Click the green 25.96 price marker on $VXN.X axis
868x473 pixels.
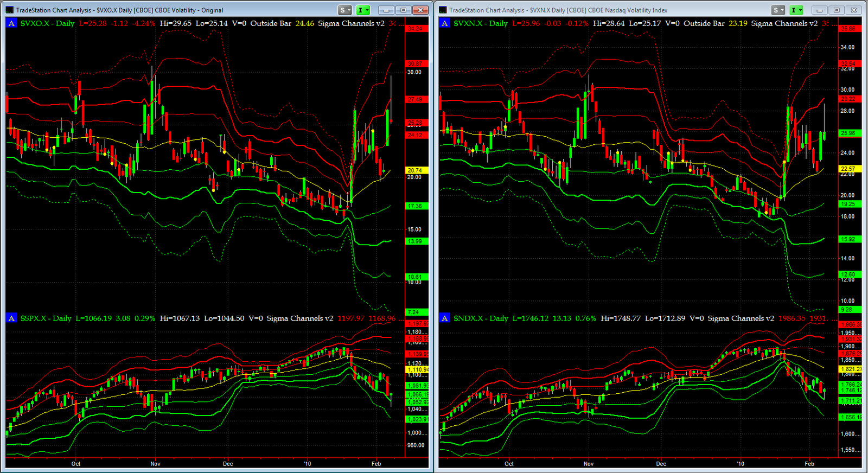[x=850, y=133]
